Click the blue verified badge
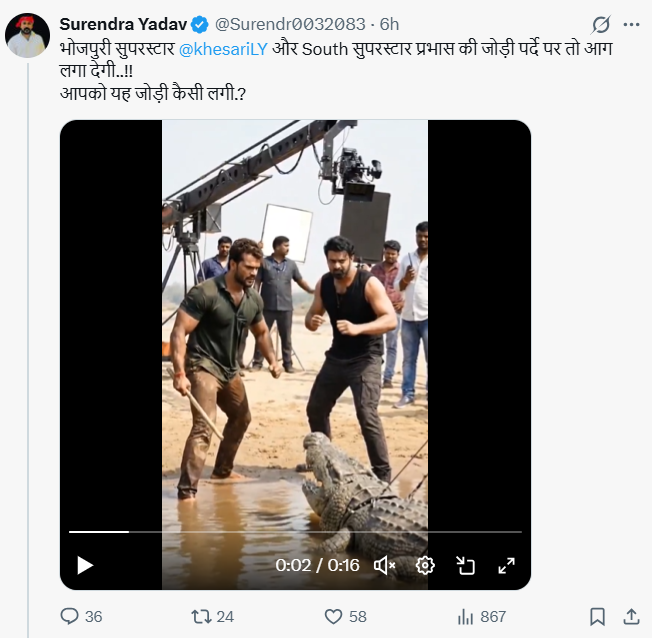This screenshot has width=652, height=638. [199, 23]
